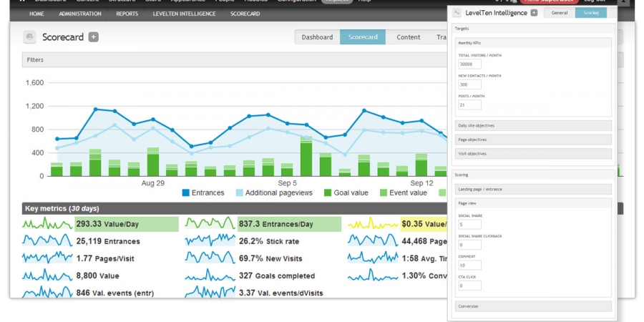Click the 846 Val. events (entr) sparkline

47,293
